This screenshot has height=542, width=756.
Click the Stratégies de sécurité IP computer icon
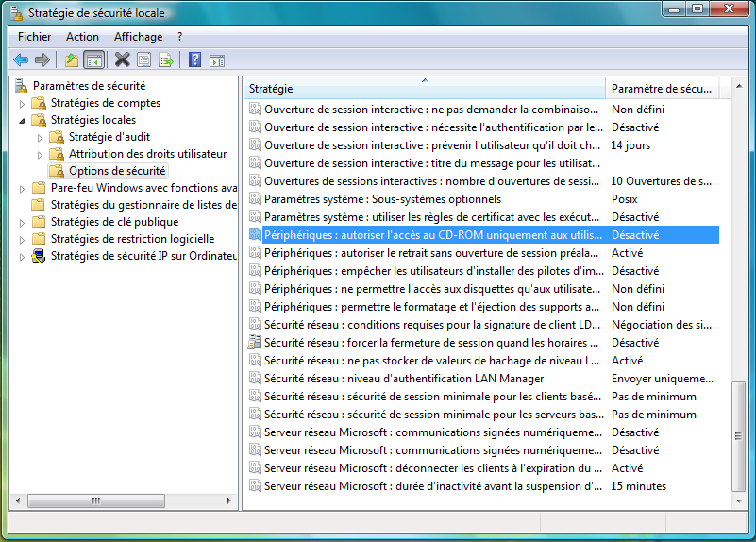[x=39, y=256]
